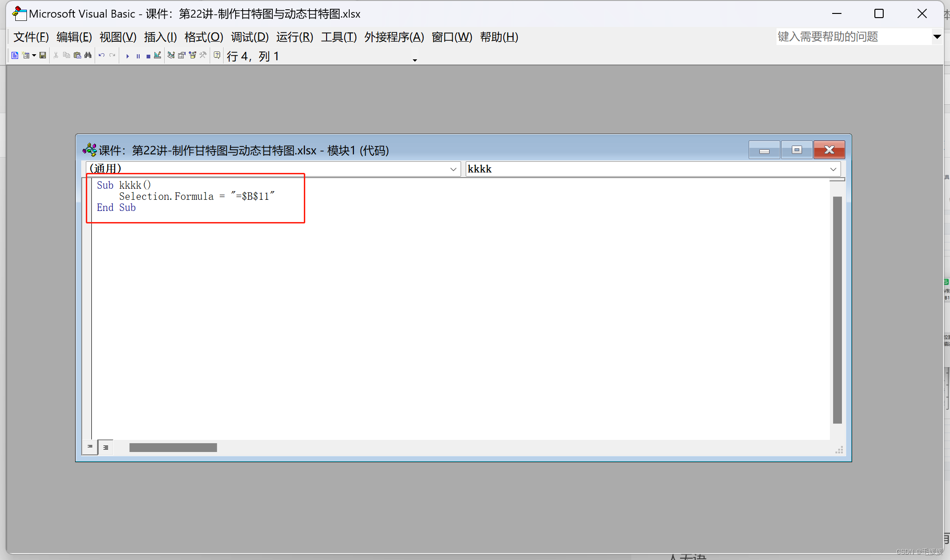Run the macro with play icon

[x=128, y=56]
